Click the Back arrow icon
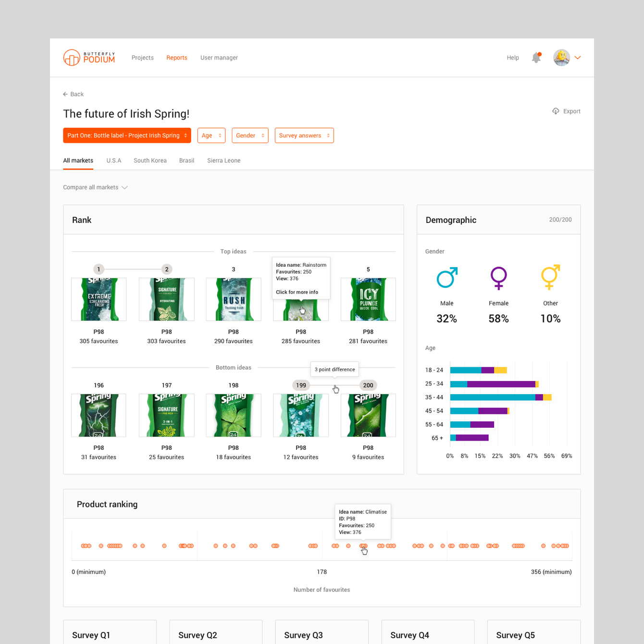The image size is (644, 644). tap(65, 94)
